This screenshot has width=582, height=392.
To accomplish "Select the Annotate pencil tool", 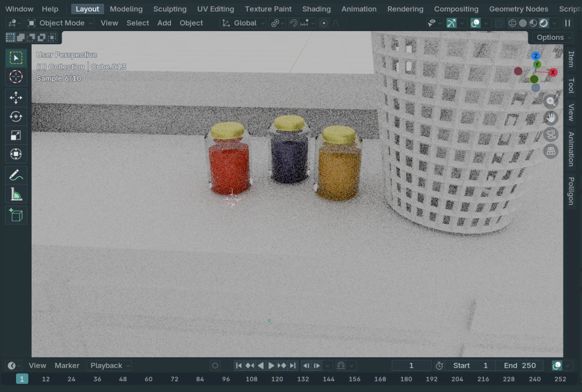I will tap(16, 175).
